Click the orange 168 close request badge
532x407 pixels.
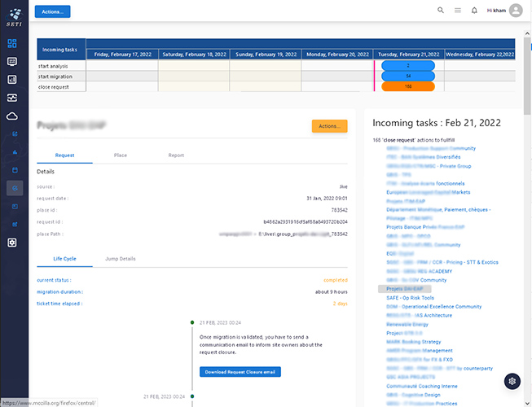tap(407, 86)
